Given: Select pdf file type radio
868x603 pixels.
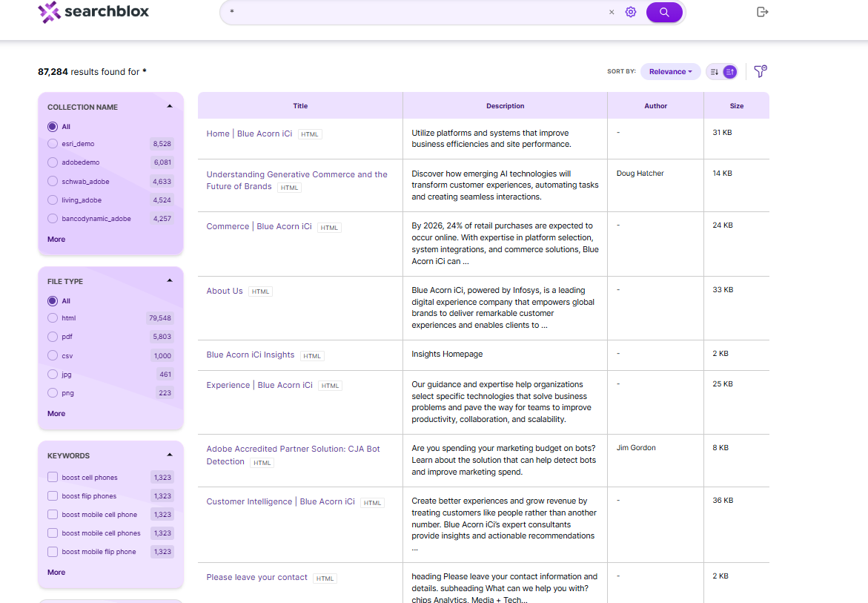Looking at the screenshot, I should (53, 337).
